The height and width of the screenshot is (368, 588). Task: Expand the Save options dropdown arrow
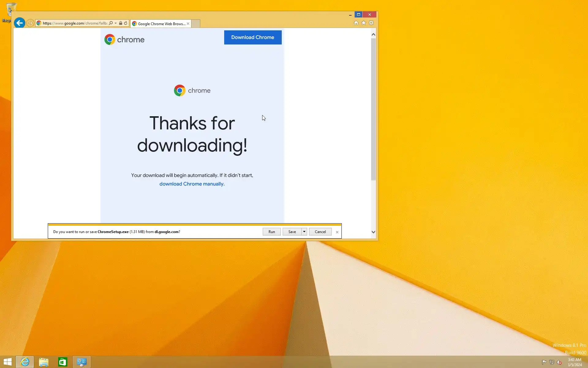pos(304,232)
